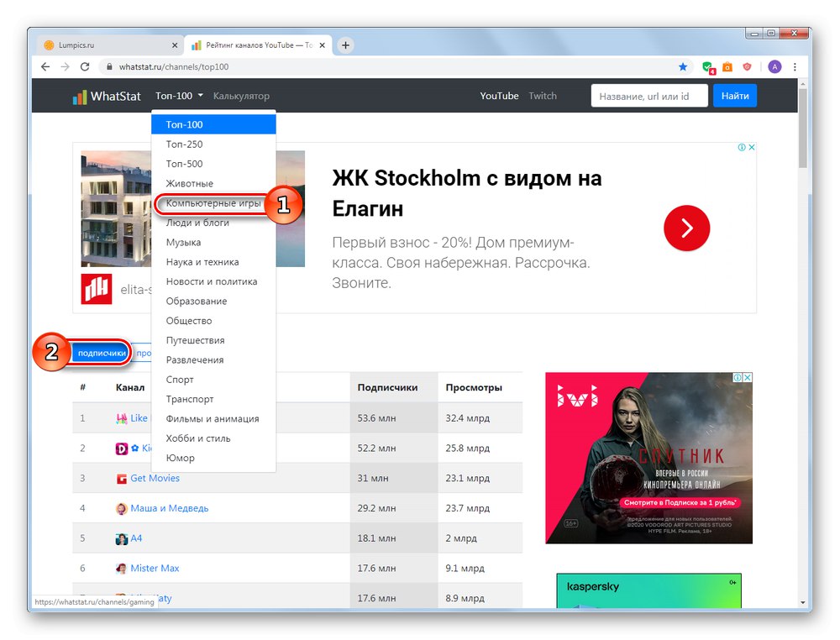Choose Транспорт category
This screenshot has width=840, height=640.
tap(213, 400)
